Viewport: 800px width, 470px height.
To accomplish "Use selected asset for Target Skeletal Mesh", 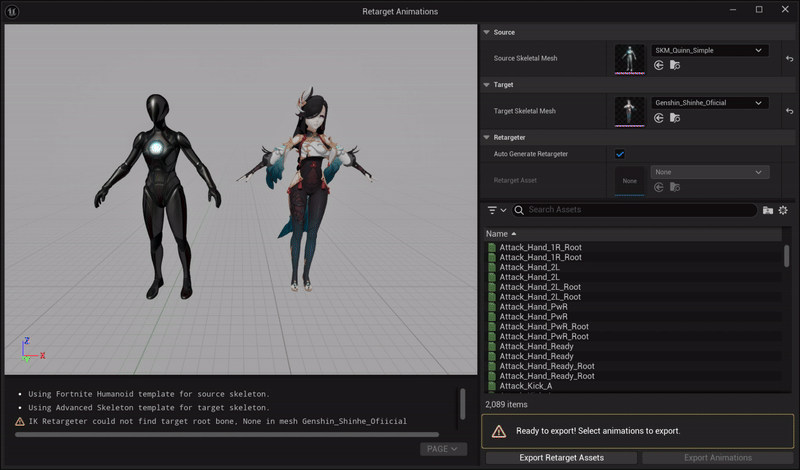I will coord(659,118).
